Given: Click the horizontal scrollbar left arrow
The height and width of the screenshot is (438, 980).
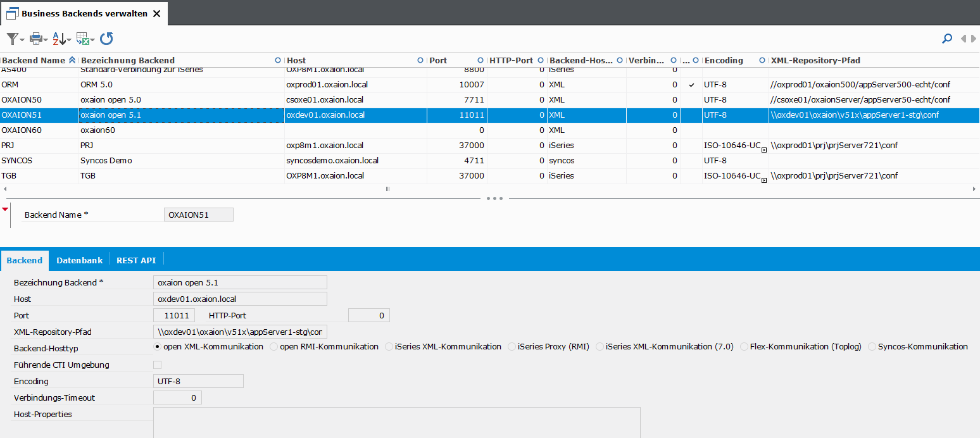Looking at the screenshot, I should coord(4,189).
